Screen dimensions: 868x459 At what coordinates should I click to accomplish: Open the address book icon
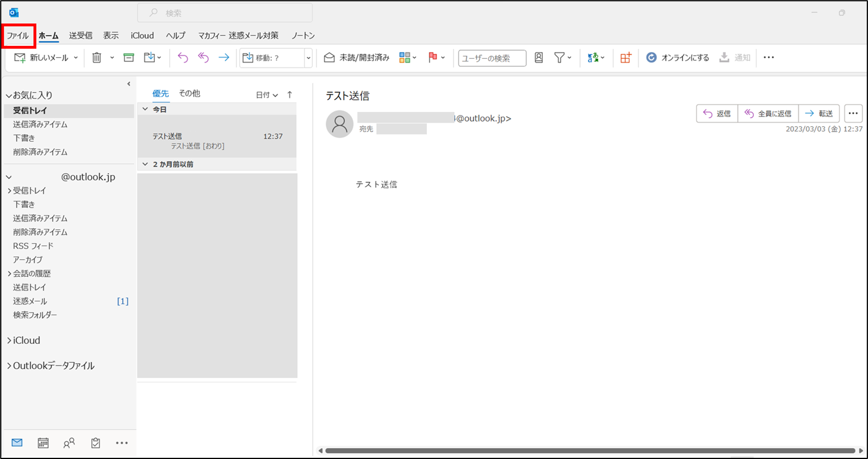[x=538, y=57]
